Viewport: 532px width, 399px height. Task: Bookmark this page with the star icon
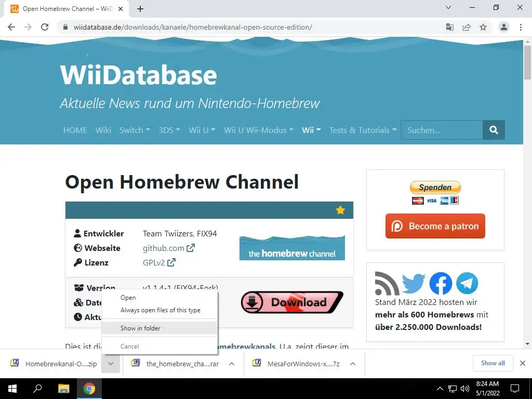(x=483, y=27)
